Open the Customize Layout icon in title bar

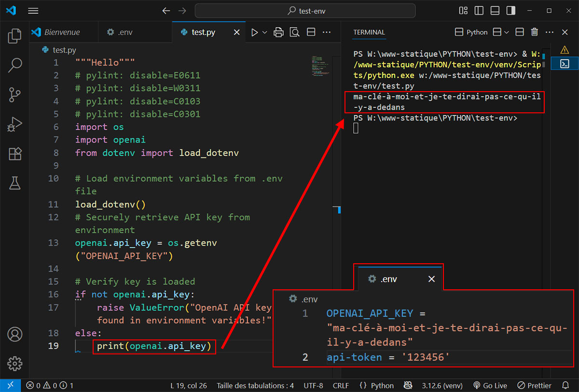click(x=463, y=11)
